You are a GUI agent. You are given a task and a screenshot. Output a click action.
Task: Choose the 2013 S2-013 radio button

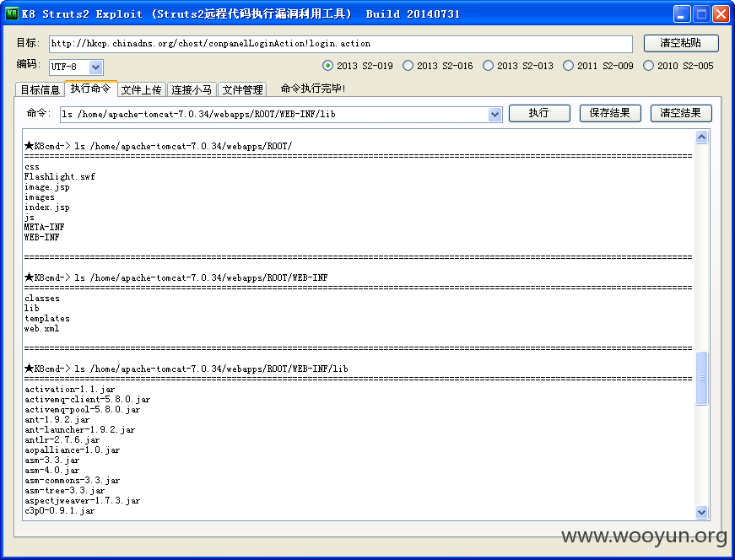(518, 66)
